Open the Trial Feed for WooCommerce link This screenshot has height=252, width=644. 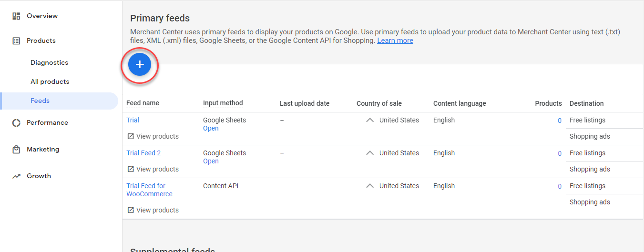point(149,190)
